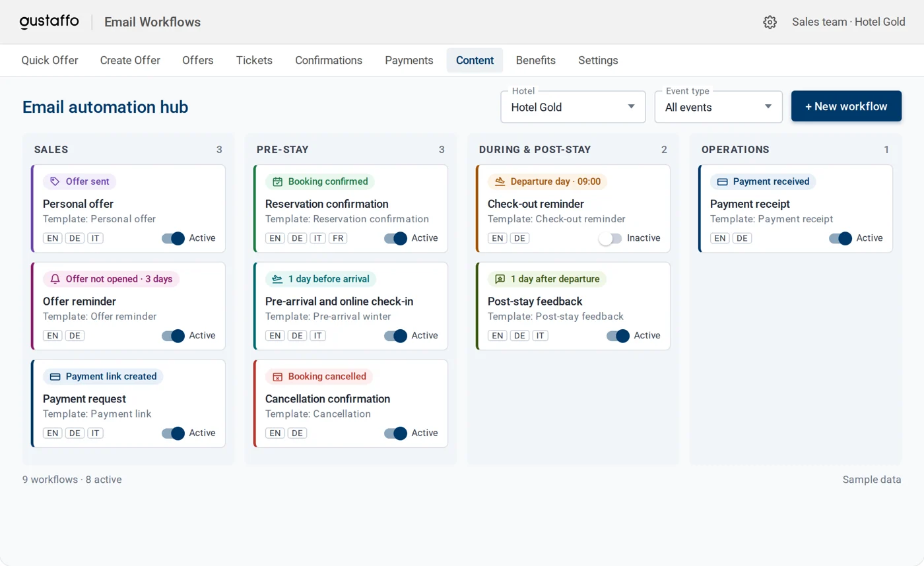The image size is (924, 566).
Task: Click Email Workflows header title
Action: click(x=152, y=22)
